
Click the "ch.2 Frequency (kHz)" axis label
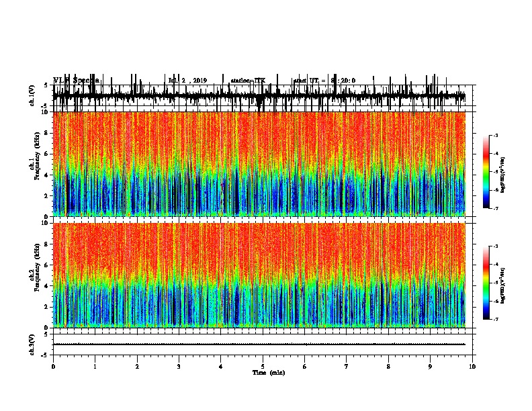tap(35, 267)
